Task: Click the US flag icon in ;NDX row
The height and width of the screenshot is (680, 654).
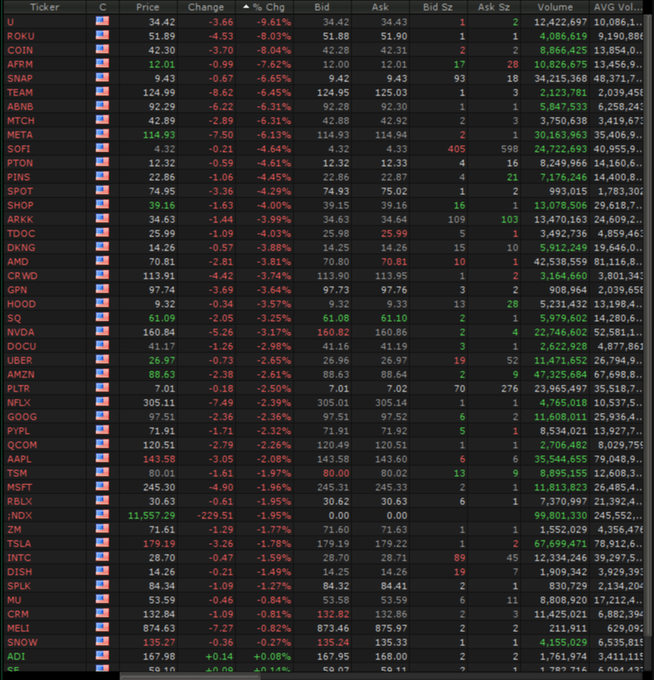Action: coord(102,515)
